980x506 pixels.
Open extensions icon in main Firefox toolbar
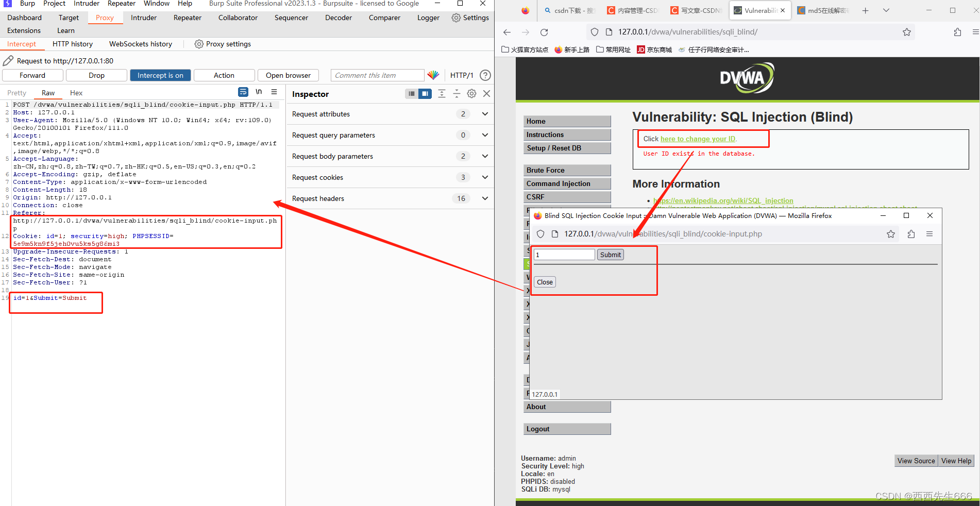click(x=957, y=32)
